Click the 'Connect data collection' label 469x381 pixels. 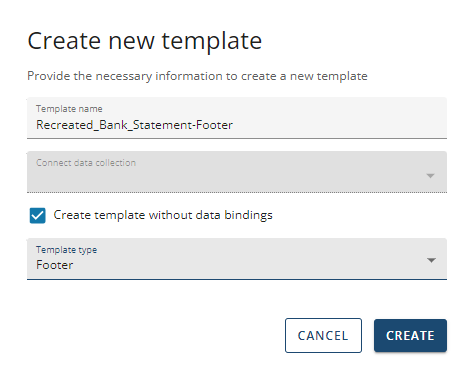pos(86,163)
